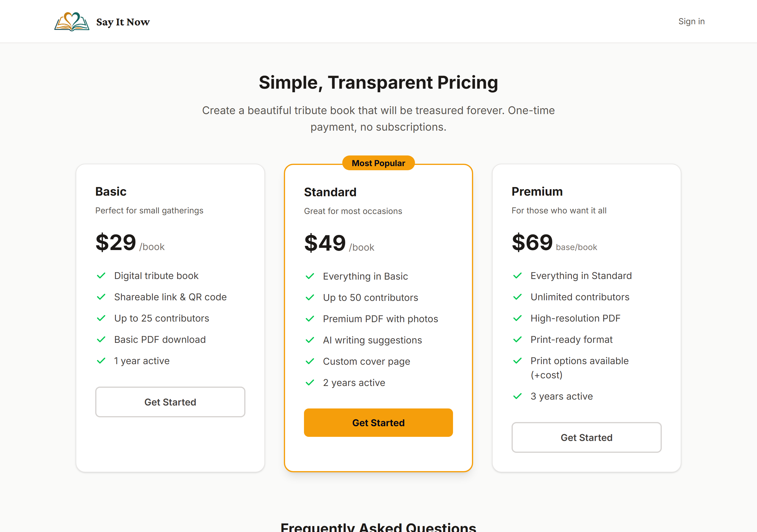
Task: Click the Most Popular badge
Action: click(x=378, y=163)
